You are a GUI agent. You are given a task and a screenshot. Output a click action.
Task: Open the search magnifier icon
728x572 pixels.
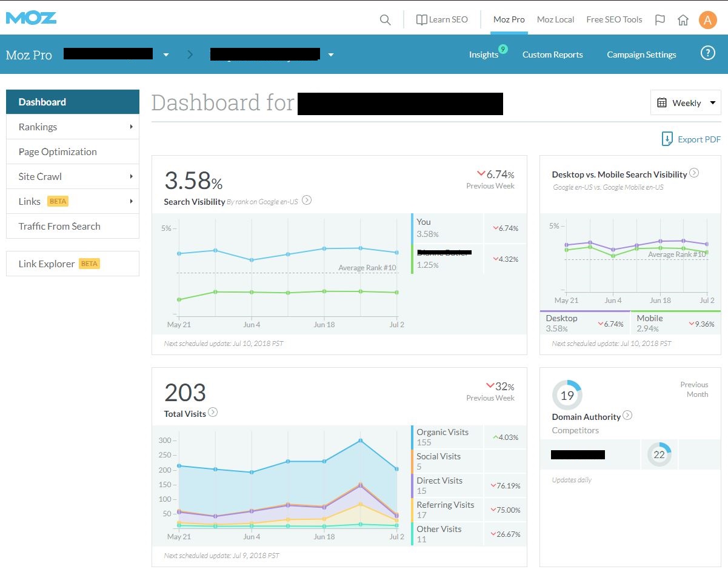tap(385, 19)
